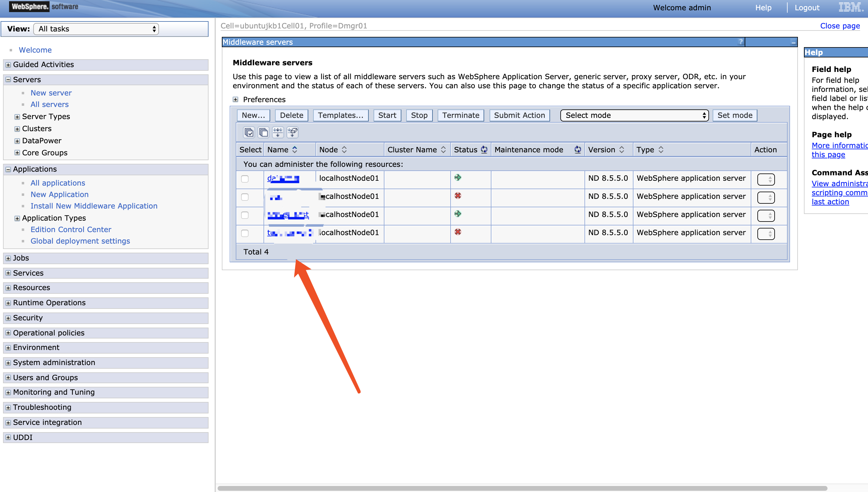The image size is (868, 492).
Task: Click the New... button
Action: click(x=253, y=115)
